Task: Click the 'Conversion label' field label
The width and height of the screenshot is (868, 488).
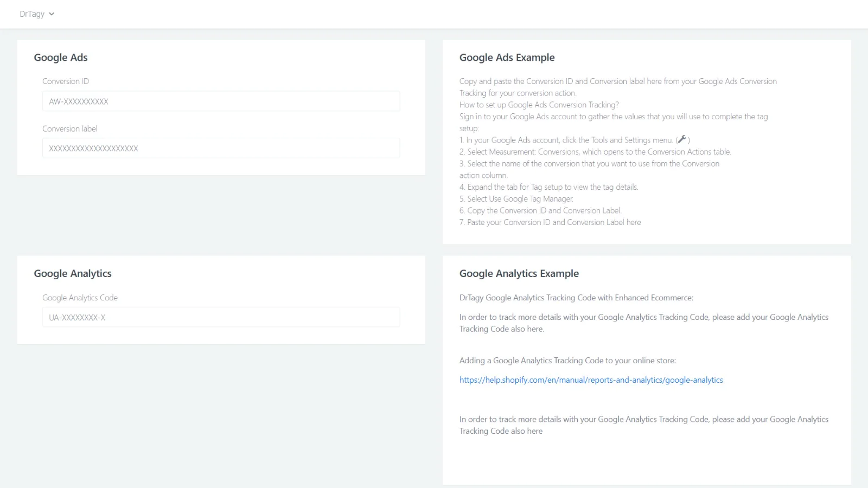Action: [x=70, y=129]
